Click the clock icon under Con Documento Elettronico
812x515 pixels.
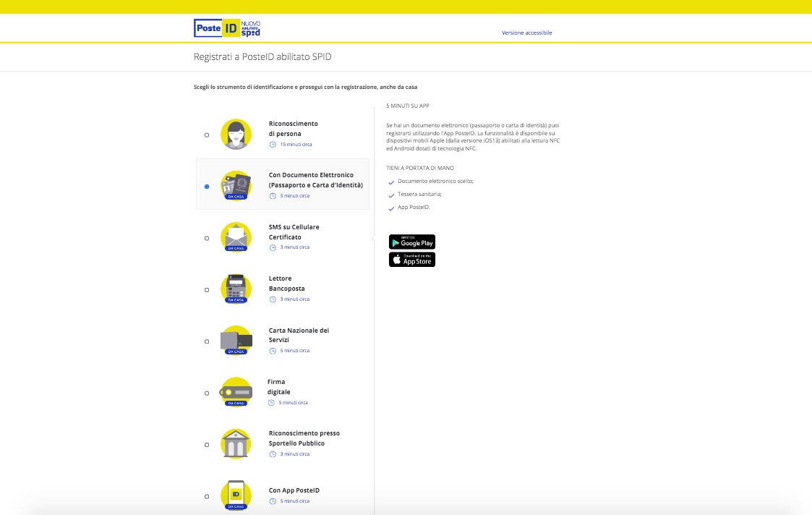click(x=273, y=196)
